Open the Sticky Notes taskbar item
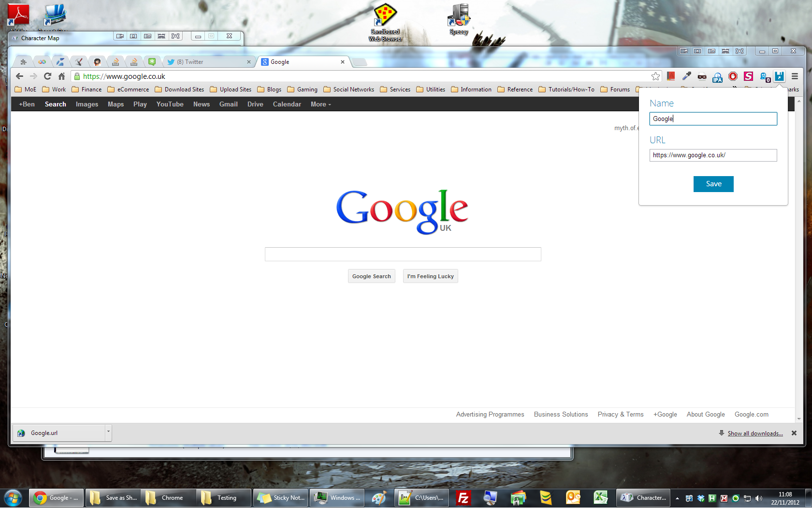This screenshot has width=812, height=508. (x=281, y=498)
